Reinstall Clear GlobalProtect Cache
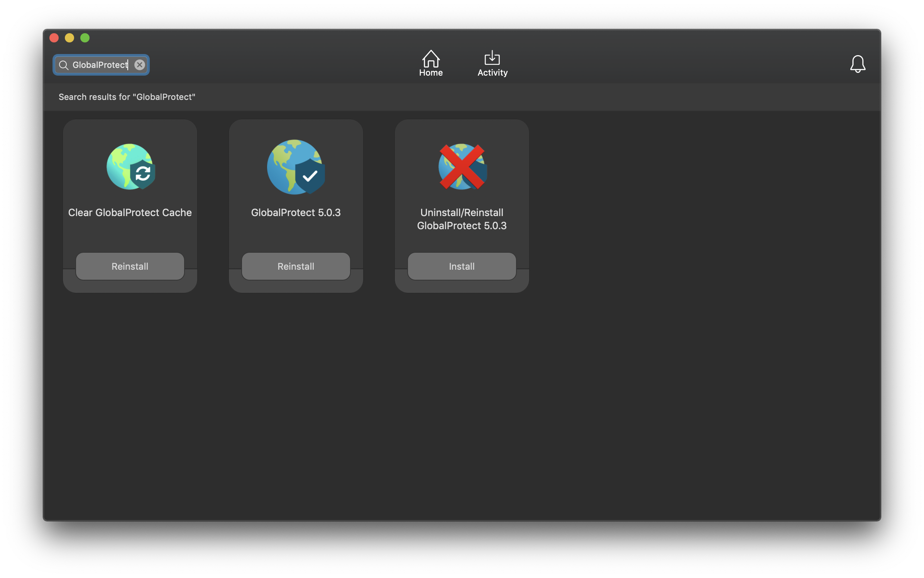Image resolution: width=924 pixels, height=578 pixels. [130, 266]
